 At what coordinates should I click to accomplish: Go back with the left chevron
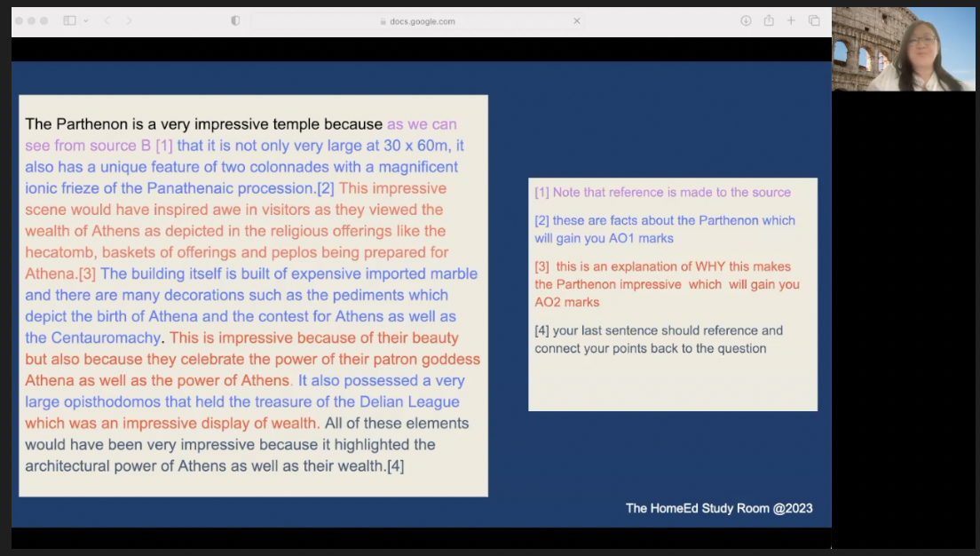click(107, 20)
